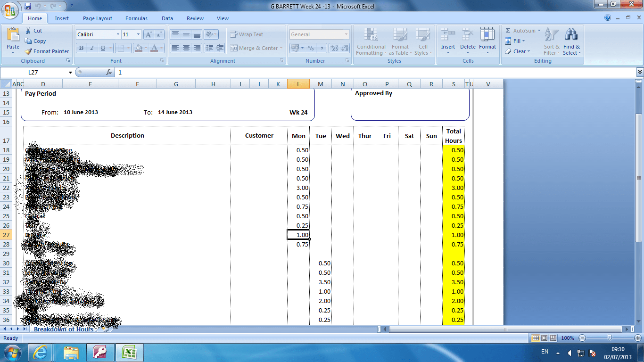Click the zoom slider handle

[610, 338]
